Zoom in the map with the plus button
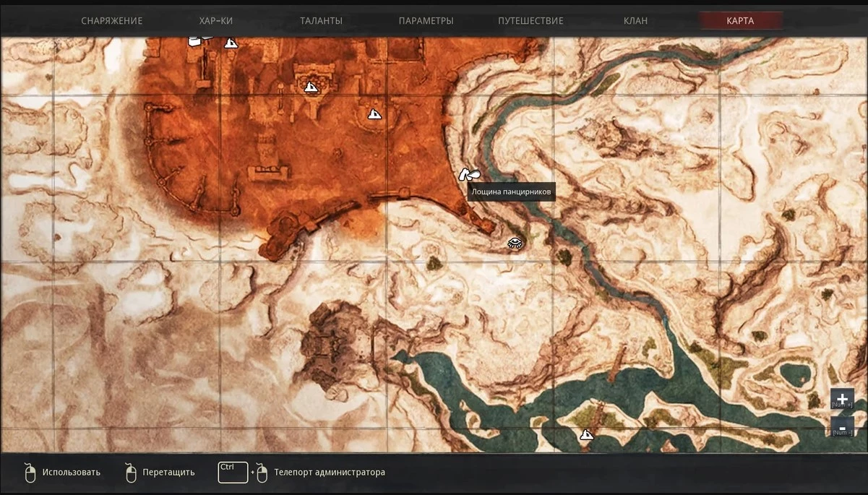Image resolution: width=868 pixels, height=495 pixels. tap(842, 399)
